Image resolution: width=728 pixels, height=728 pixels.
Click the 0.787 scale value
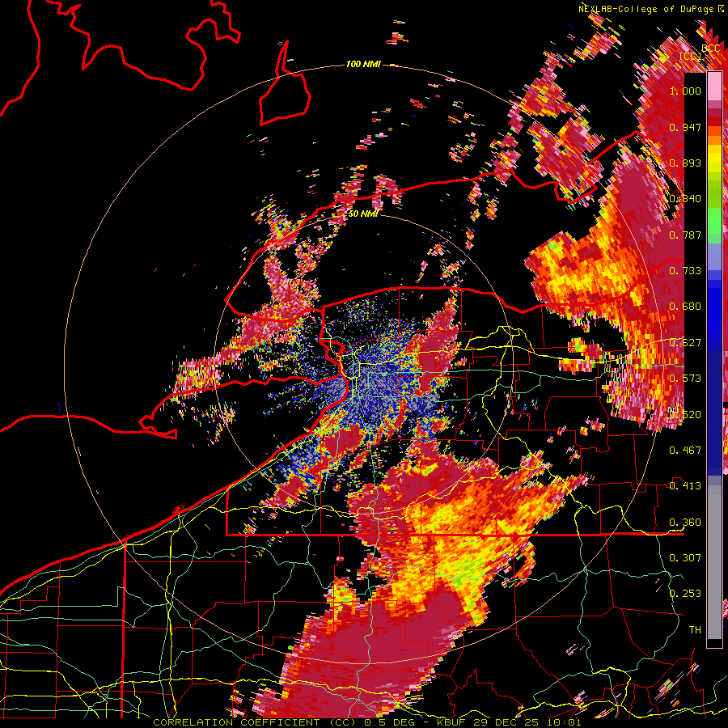(685, 235)
